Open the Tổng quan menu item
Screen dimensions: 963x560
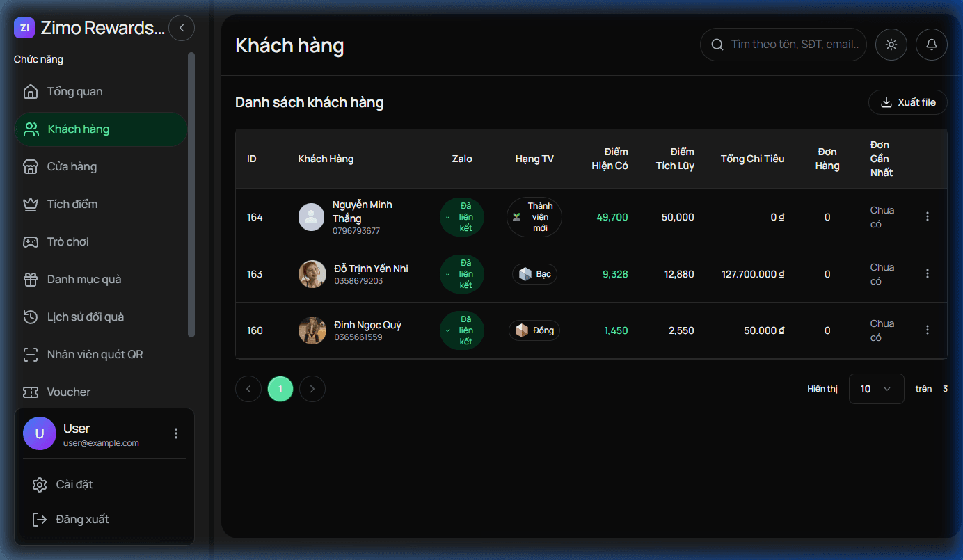click(x=74, y=92)
